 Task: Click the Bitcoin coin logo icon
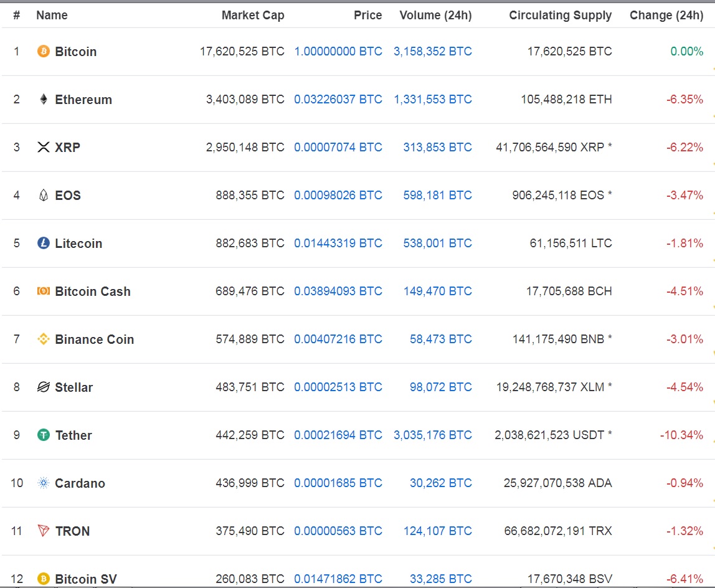(44, 51)
